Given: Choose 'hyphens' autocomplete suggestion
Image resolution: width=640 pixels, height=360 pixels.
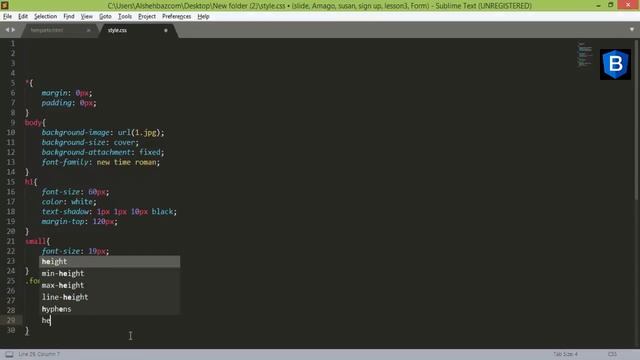Looking at the screenshot, I should pyautogui.click(x=109, y=309).
